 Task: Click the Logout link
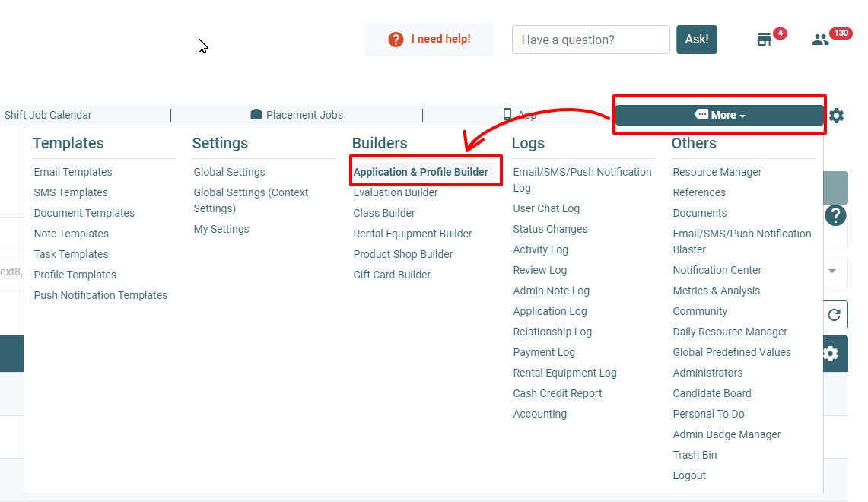688,475
